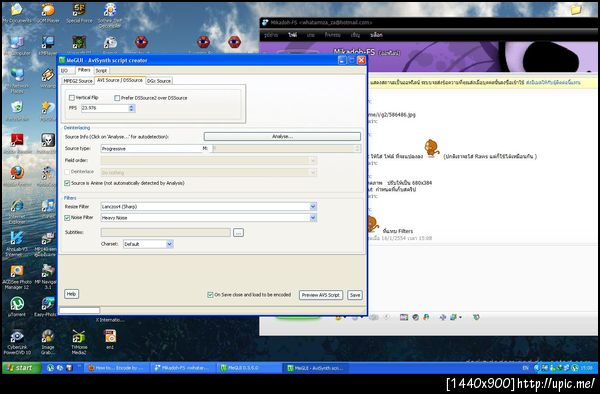This screenshot has height=394, width=600.
Task: Uncheck On Save close and load to be encoded
Action: (210, 295)
